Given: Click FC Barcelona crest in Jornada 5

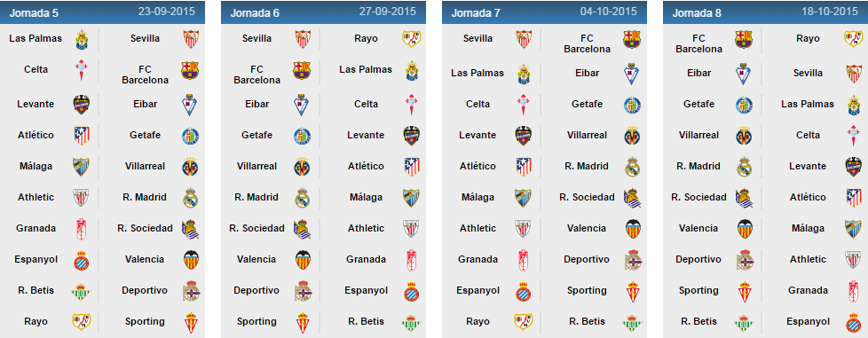Looking at the screenshot, I should [191, 70].
